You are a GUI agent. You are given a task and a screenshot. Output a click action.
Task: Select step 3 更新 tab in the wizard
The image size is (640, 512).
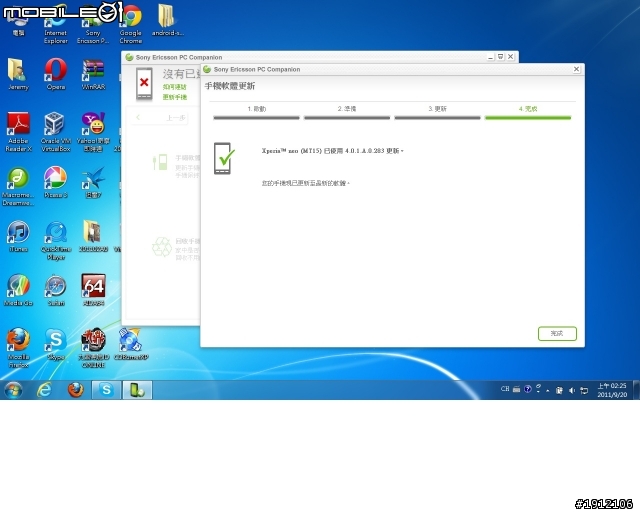tap(438, 109)
